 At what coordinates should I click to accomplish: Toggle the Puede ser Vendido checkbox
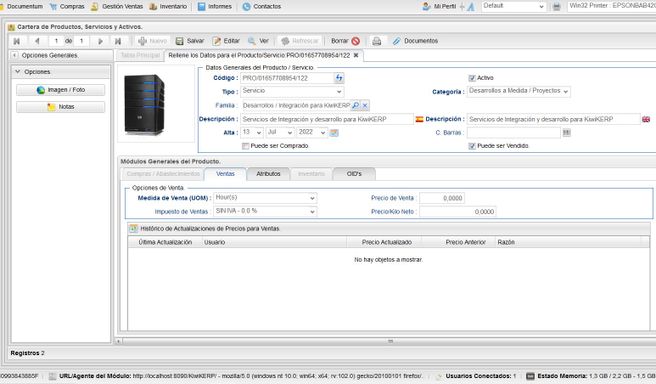pyautogui.click(x=472, y=146)
